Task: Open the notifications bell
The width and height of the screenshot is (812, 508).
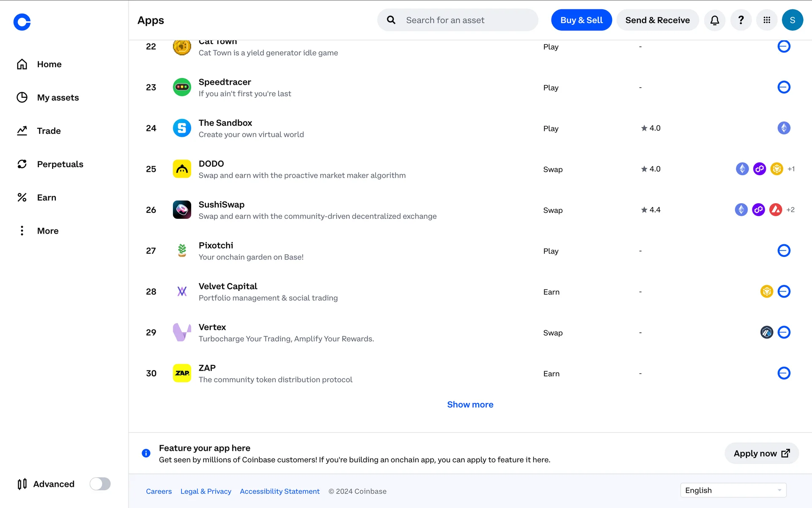Action: click(x=714, y=20)
